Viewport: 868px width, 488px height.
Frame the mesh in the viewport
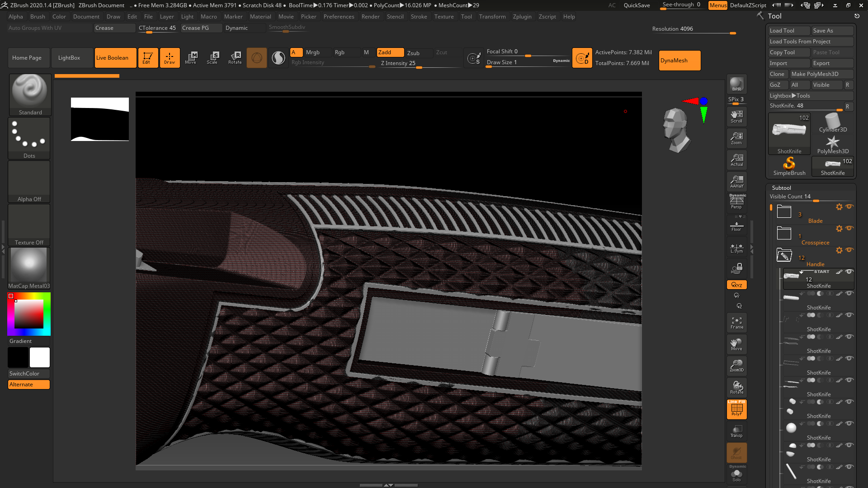736,322
